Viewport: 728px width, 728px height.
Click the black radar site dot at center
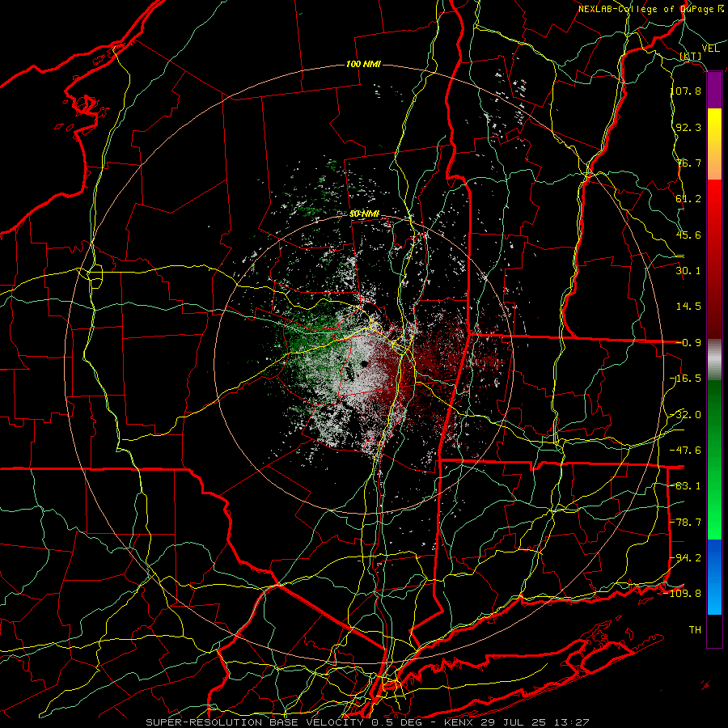click(365, 364)
